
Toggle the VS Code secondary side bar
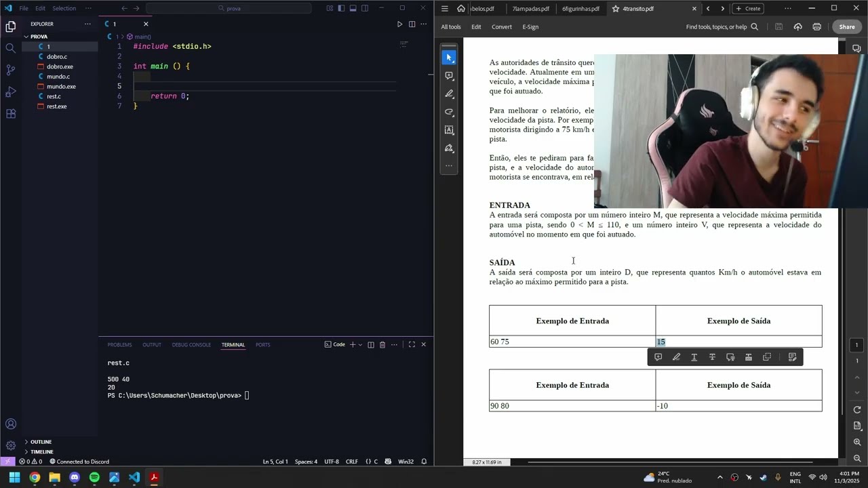tap(365, 8)
